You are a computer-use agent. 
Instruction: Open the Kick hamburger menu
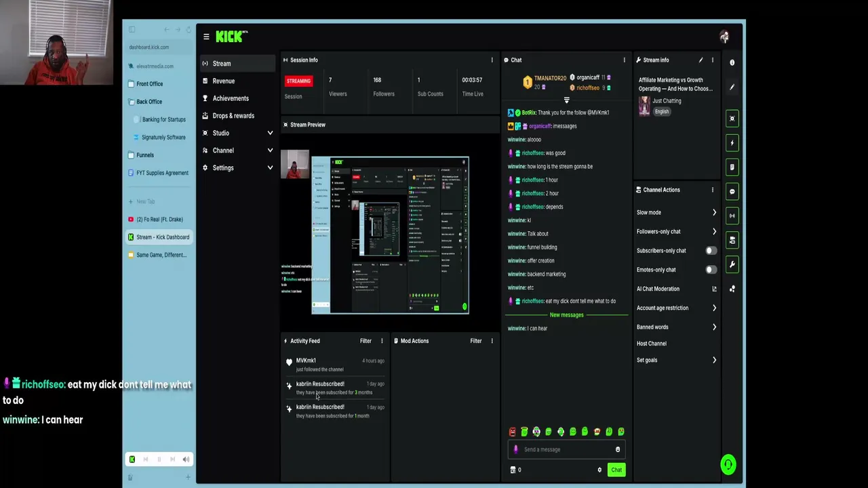click(x=206, y=37)
